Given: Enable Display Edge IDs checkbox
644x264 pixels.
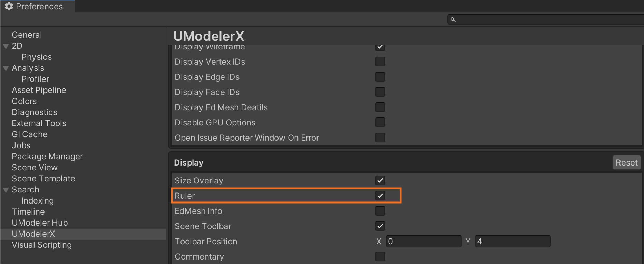Looking at the screenshot, I should pyautogui.click(x=380, y=77).
